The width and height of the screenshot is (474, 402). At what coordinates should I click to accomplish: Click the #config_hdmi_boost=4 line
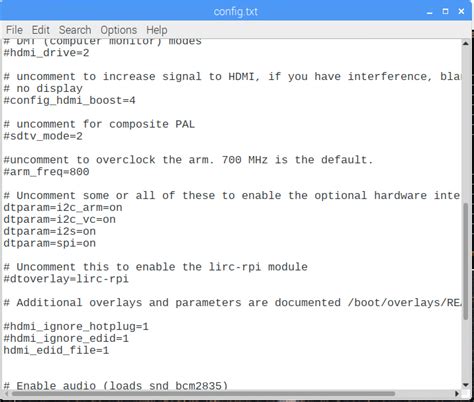click(69, 100)
